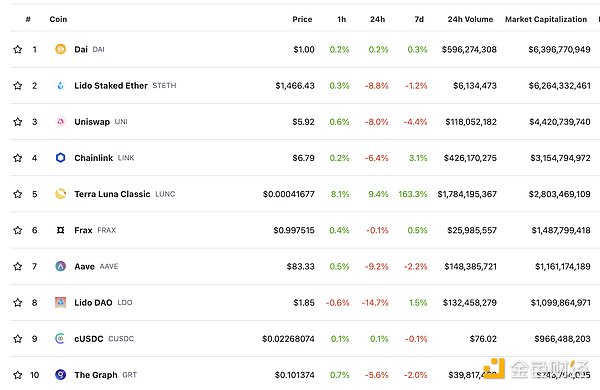This screenshot has width=600, height=390.
Task: Sort by the 7d change column
Action: pyautogui.click(x=419, y=19)
